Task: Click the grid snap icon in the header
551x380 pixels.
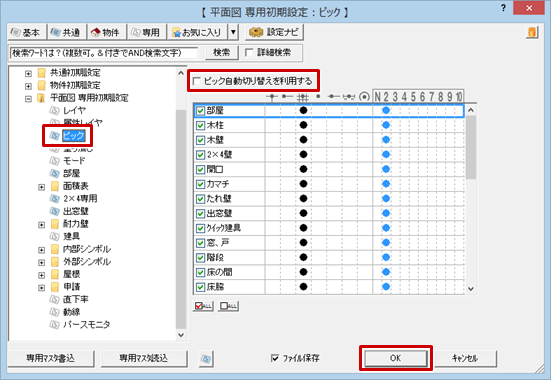Action: [x=303, y=97]
